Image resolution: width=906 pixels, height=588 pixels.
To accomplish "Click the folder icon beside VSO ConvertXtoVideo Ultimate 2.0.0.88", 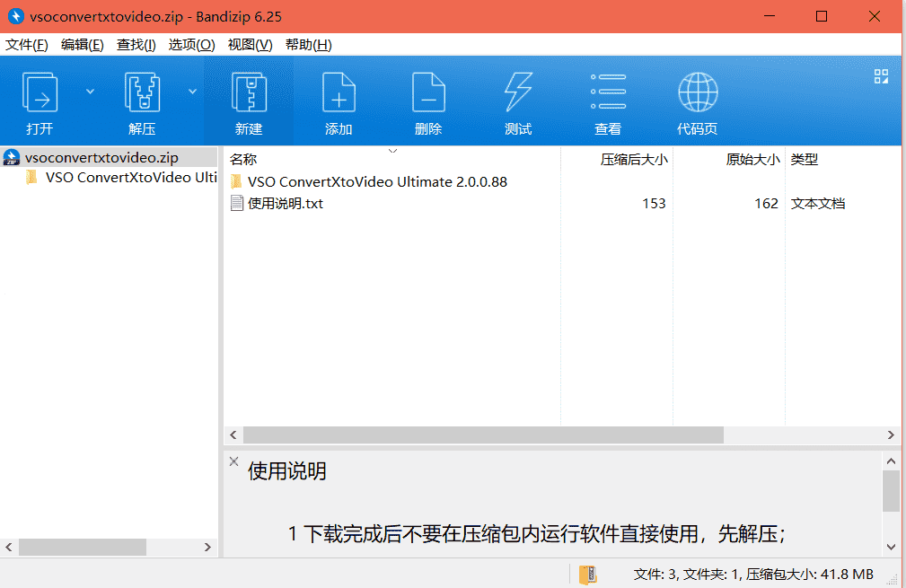I will pyautogui.click(x=236, y=182).
